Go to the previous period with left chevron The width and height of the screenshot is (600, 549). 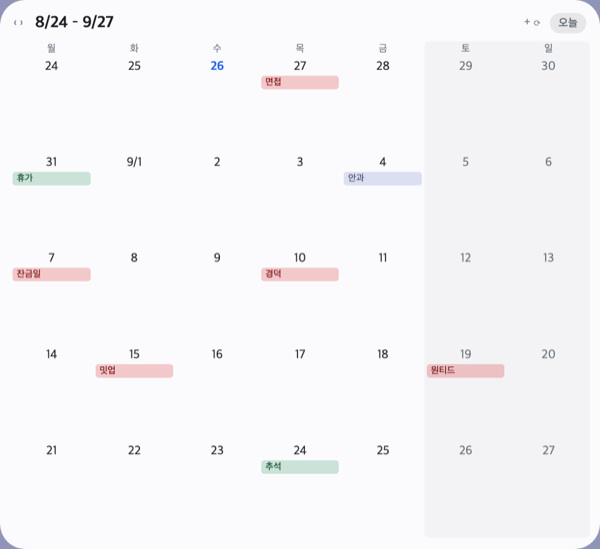[15, 23]
